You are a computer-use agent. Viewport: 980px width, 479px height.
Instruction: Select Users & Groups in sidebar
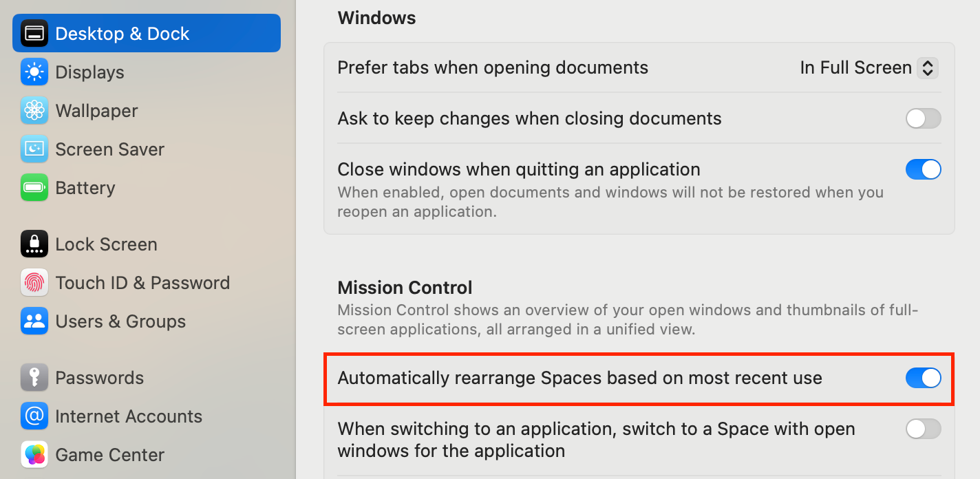pos(147,321)
